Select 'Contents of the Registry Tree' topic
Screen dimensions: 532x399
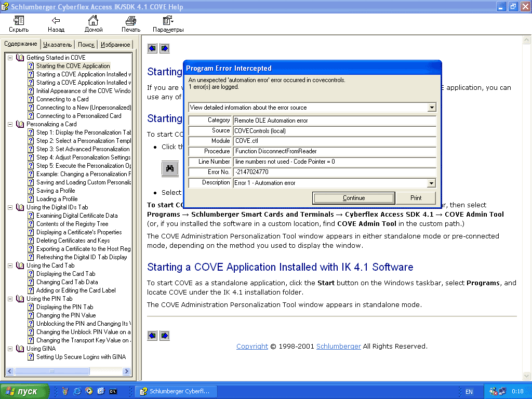coord(72,224)
